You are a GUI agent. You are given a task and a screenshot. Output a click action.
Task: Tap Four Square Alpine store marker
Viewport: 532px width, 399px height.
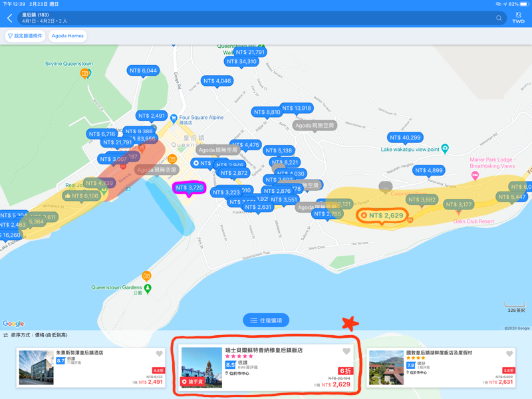173,119
